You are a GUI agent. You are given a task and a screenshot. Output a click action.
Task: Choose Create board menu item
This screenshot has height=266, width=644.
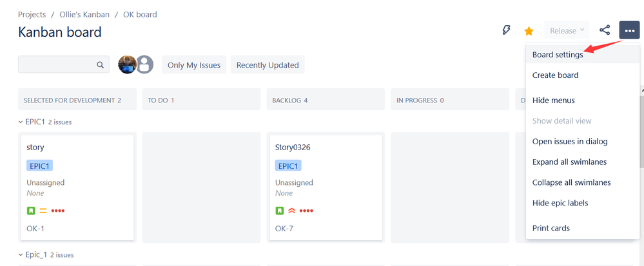582,75
